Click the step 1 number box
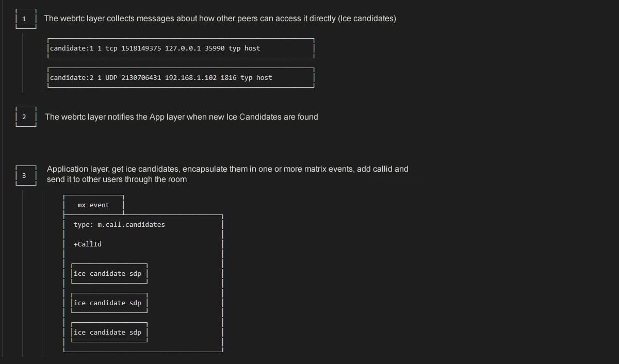This screenshot has height=364, width=619. click(x=26, y=19)
